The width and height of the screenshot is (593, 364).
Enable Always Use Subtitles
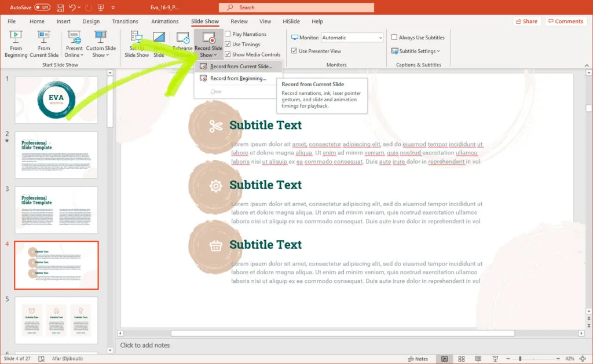pos(394,38)
